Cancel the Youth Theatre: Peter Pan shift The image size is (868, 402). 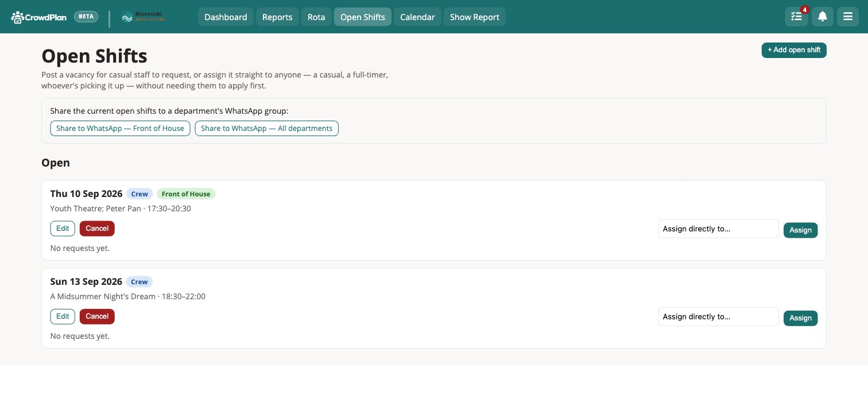tap(97, 229)
